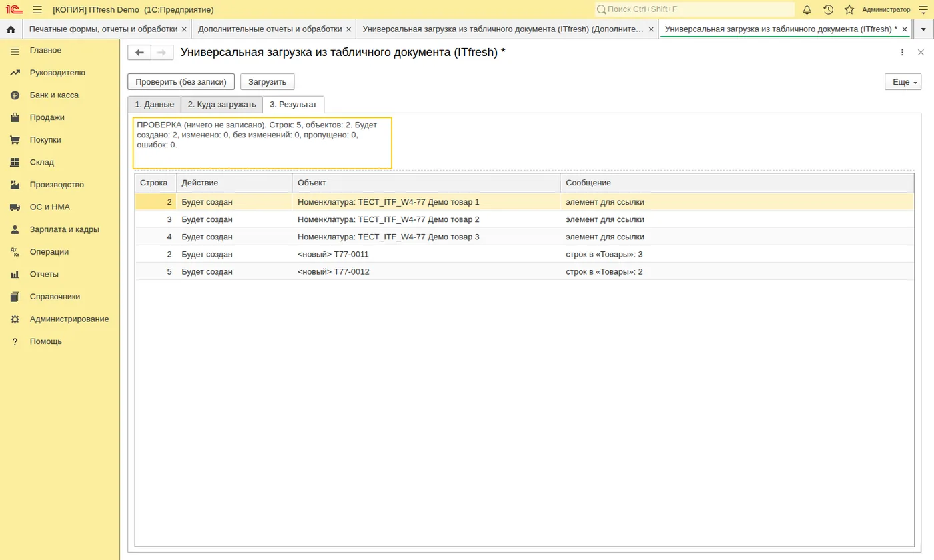934x560 pixels.
Task: Switch to the 1. Данные tab
Action: [154, 105]
